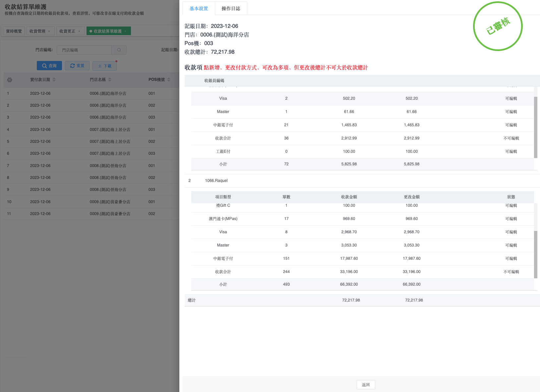Click Raquel payment table scrollbar
Viewport: 540px width, 392px height.
[x=535, y=254]
